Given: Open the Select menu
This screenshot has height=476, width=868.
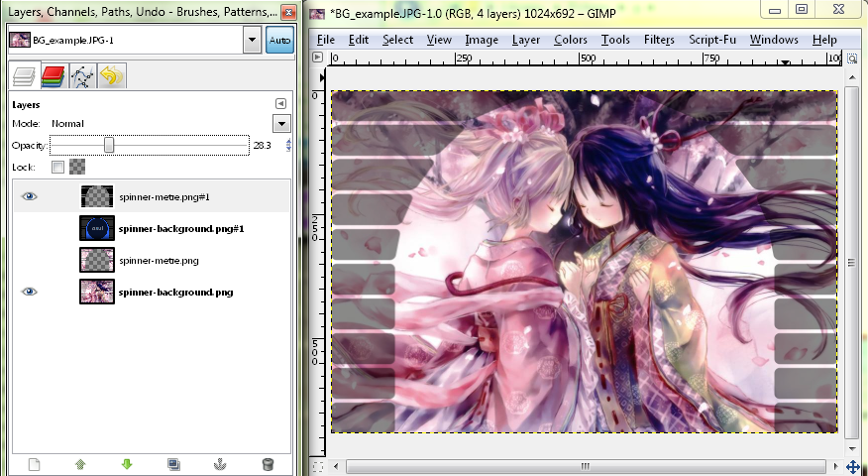Looking at the screenshot, I should coord(397,40).
